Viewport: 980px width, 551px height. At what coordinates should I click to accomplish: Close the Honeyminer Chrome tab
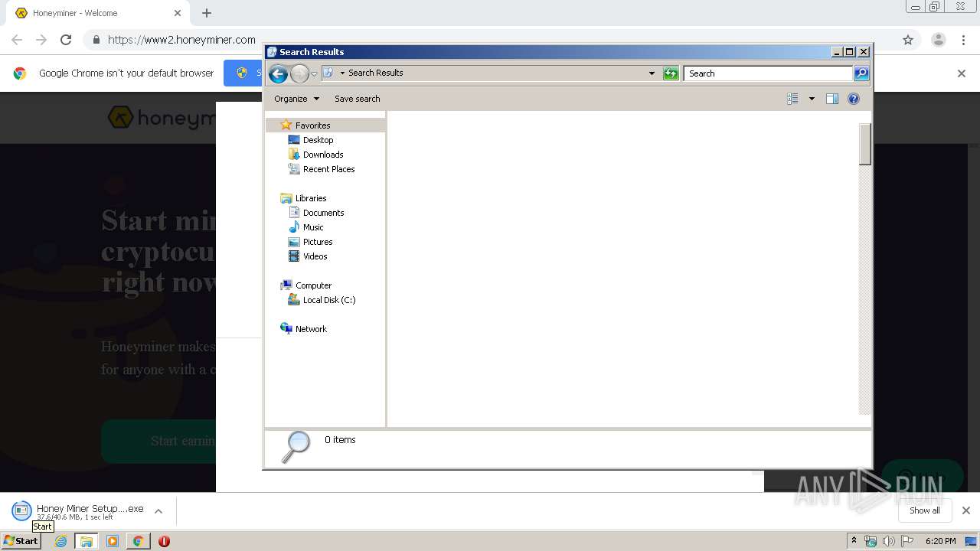point(178,13)
